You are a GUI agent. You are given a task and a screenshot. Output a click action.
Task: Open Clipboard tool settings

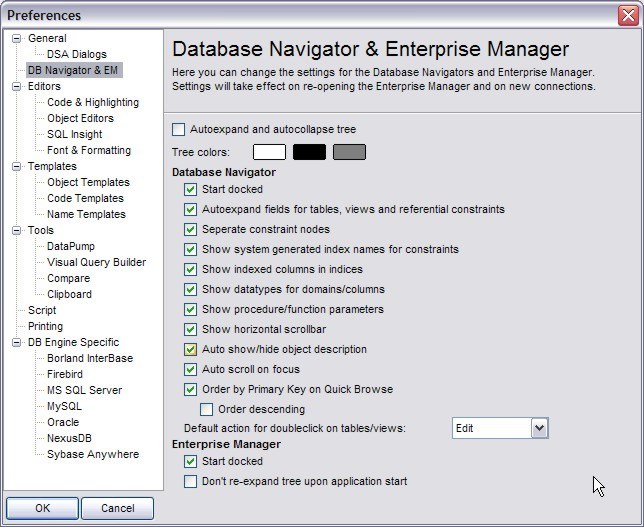(69, 295)
